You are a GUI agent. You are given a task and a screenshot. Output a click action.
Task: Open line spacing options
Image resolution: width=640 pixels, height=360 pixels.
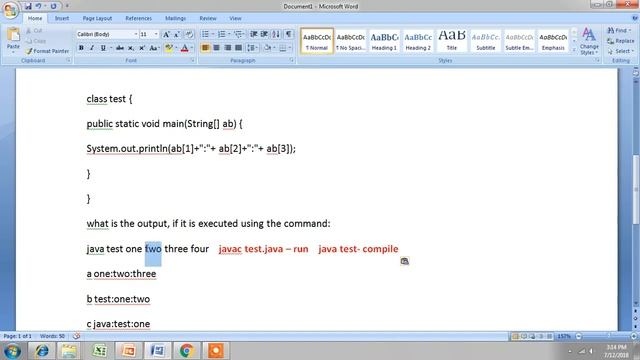pyautogui.click(x=252, y=48)
